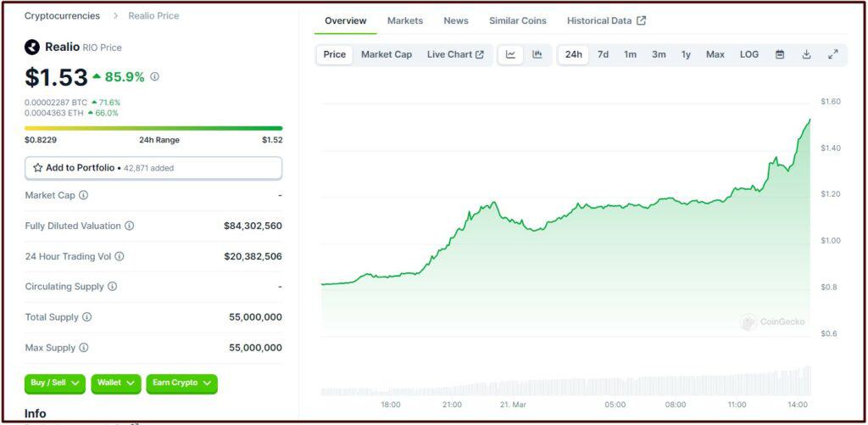The height and width of the screenshot is (425, 868).
Task: Select the Market Cap chart toggle
Action: [x=387, y=54]
